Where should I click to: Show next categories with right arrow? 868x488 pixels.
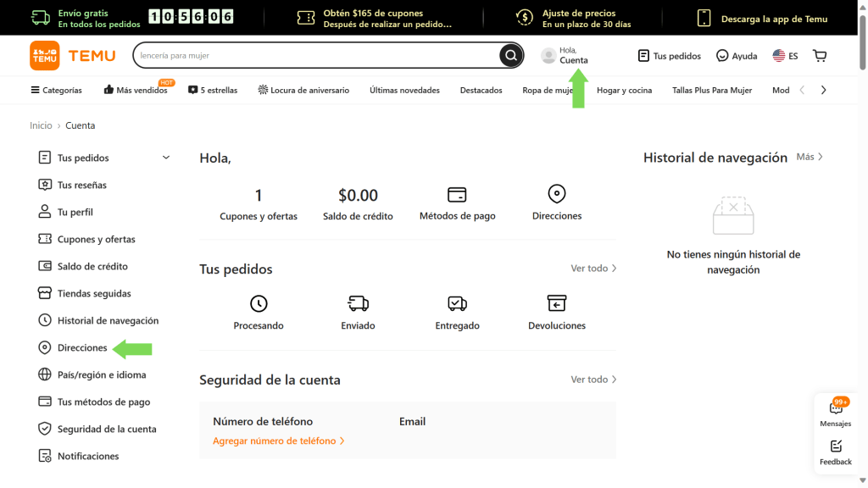tap(823, 90)
